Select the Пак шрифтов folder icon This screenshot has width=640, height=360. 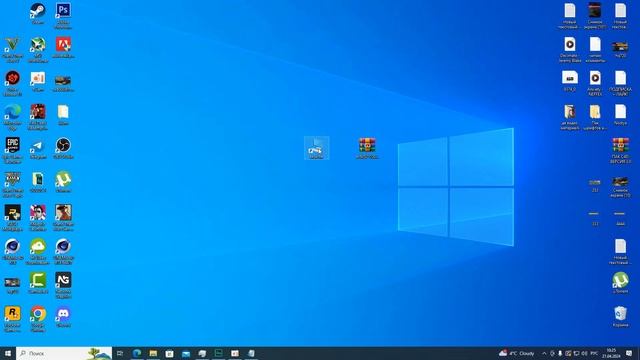(x=595, y=112)
